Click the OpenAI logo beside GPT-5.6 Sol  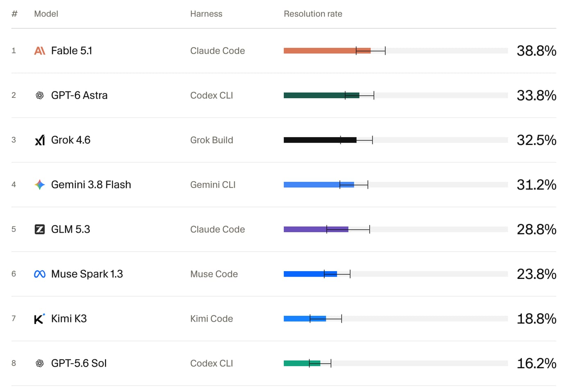40,363
